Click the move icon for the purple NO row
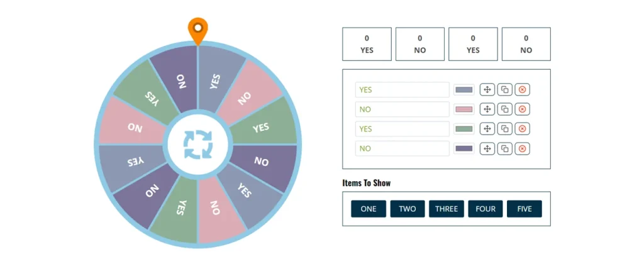The width and height of the screenshot is (644, 264). click(x=487, y=148)
